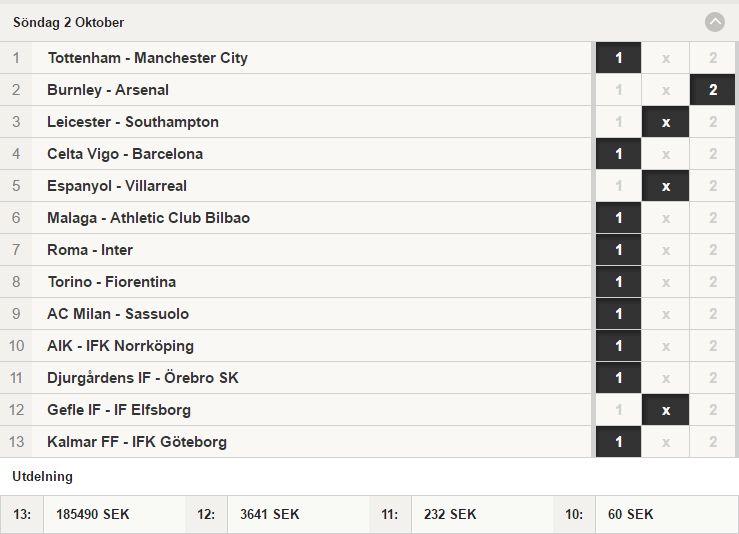
Task: Pick 2 for Roma - Inter
Action: tap(713, 250)
